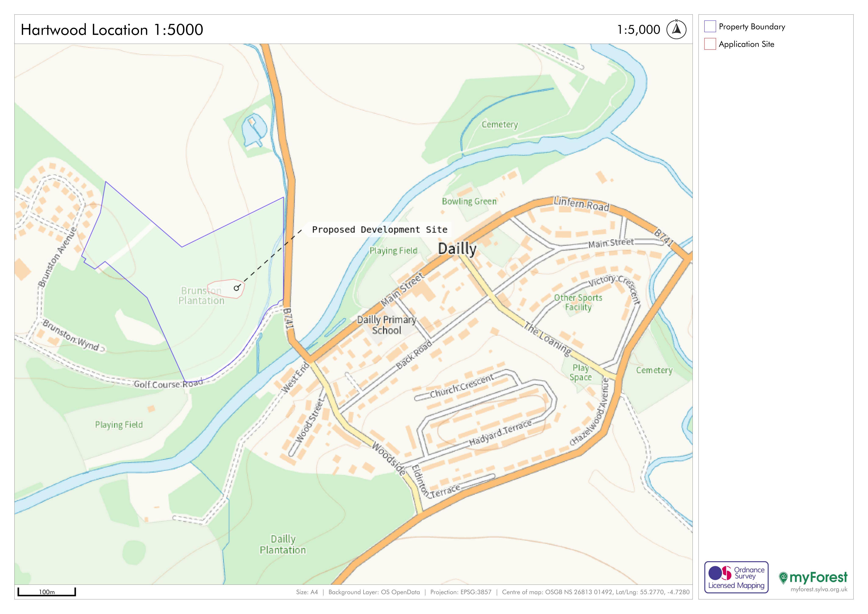Image resolution: width=868 pixels, height=614 pixels.
Task: Click the north arrow compass icon
Action: pyautogui.click(x=676, y=29)
